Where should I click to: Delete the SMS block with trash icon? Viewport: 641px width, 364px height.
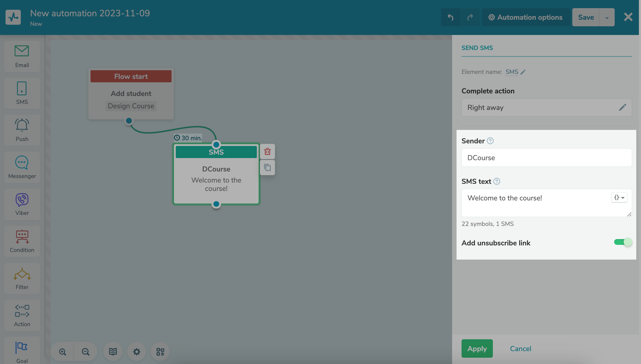click(x=267, y=151)
